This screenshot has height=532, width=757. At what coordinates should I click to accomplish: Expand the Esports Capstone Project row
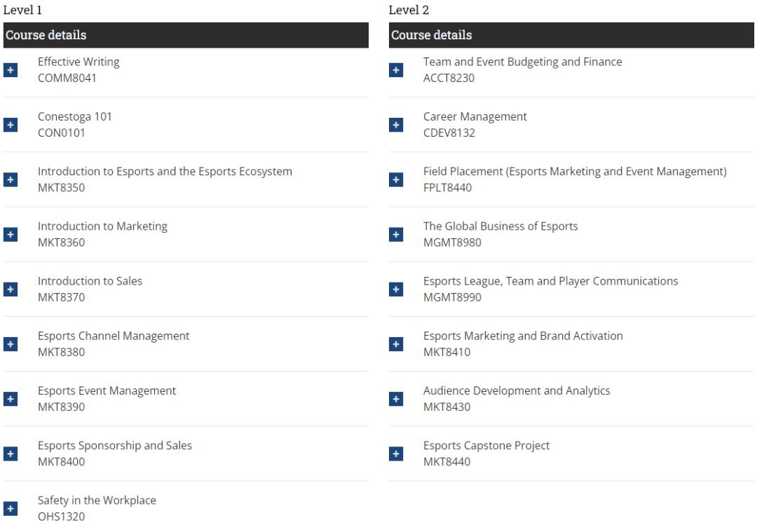[396, 453]
